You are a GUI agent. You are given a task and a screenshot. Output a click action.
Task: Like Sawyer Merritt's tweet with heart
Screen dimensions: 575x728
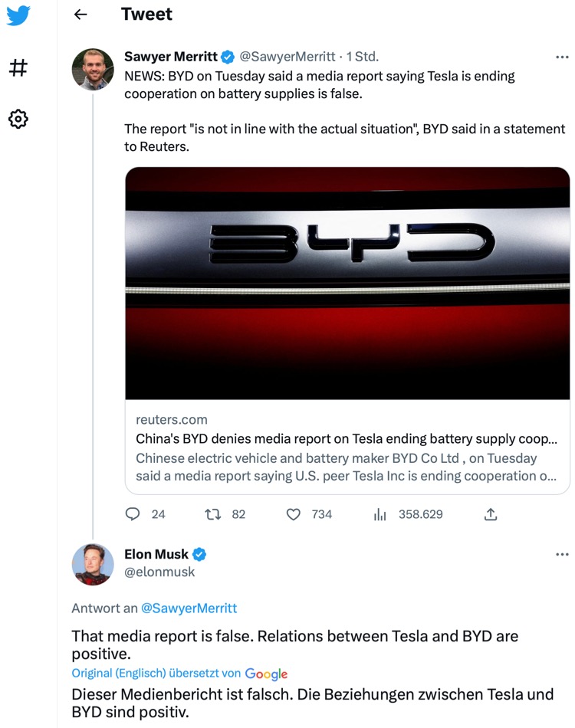(294, 514)
